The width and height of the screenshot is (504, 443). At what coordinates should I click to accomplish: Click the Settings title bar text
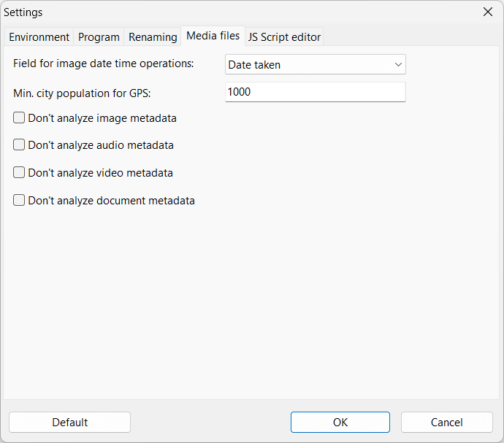point(23,12)
